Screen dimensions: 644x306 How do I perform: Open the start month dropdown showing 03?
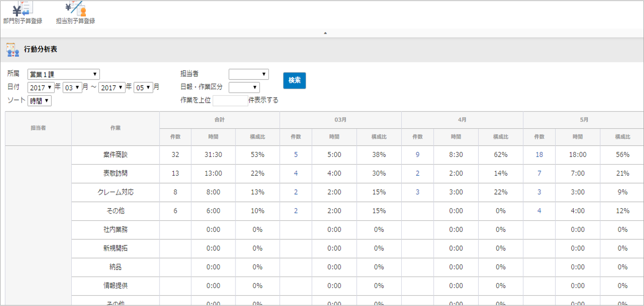click(73, 88)
